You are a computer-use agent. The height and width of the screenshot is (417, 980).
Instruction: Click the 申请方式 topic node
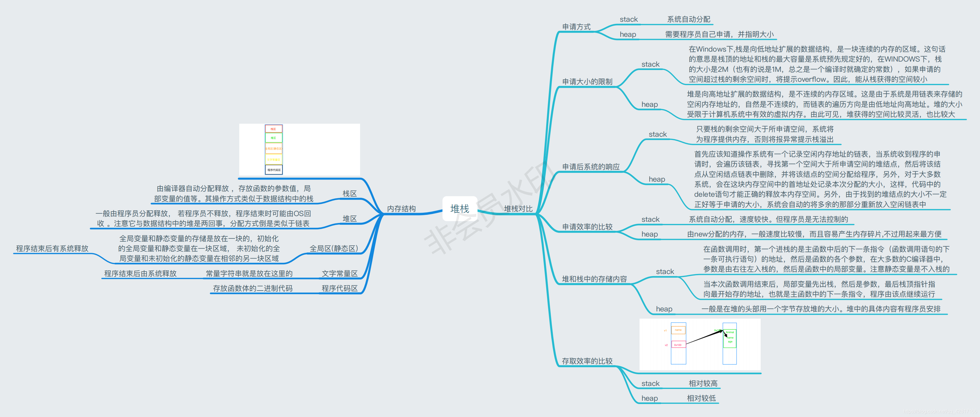click(576, 27)
